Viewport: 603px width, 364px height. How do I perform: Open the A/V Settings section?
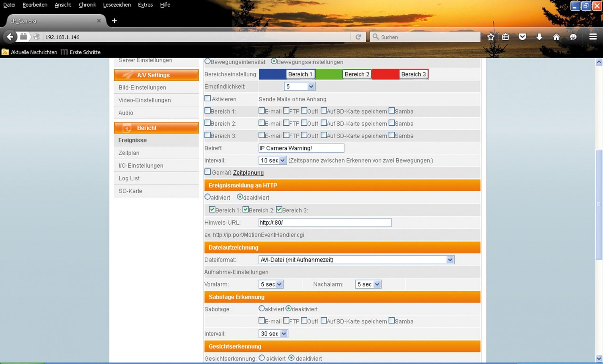coord(156,75)
